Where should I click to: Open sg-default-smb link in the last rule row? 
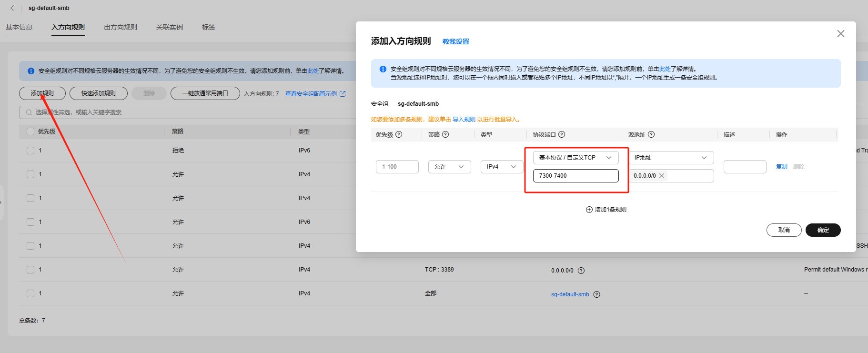click(570, 294)
